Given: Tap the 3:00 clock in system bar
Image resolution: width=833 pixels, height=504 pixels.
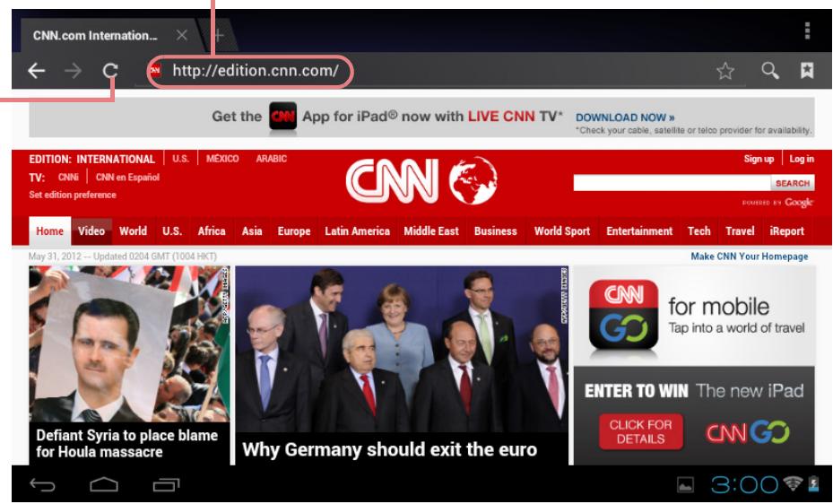Looking at the screenshot, I should click(744, 484).
